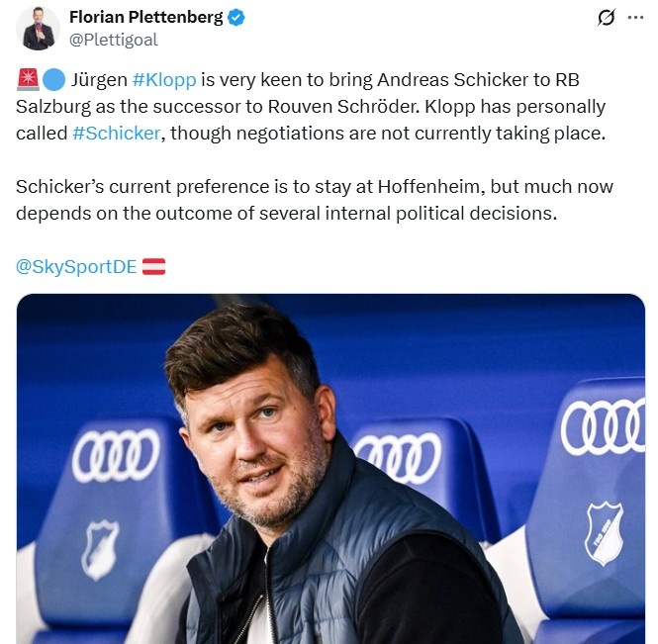The image size is (658, 644).
Task: Click the Audi logo on the left seat
Action: 116,455
